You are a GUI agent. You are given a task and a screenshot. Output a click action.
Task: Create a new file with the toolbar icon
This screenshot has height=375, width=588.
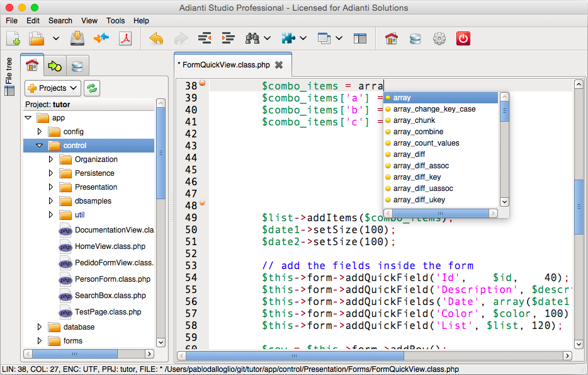pyautogui.click(x=13, y=38)
